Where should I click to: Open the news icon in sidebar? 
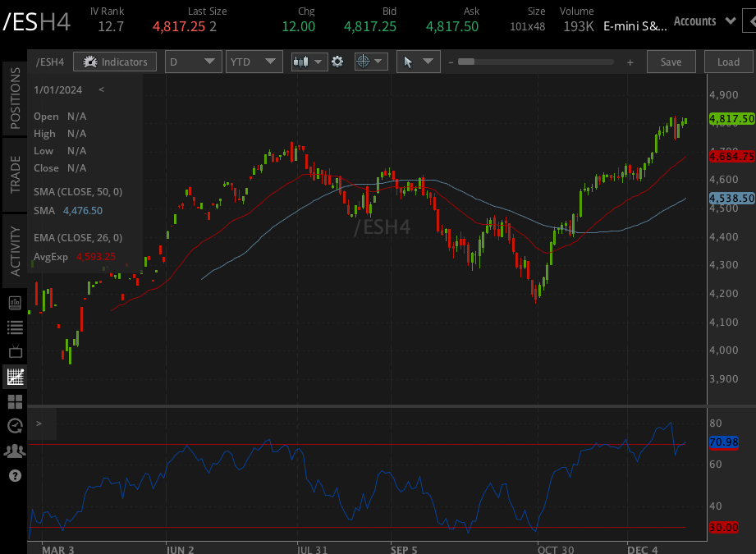(15, 303)
